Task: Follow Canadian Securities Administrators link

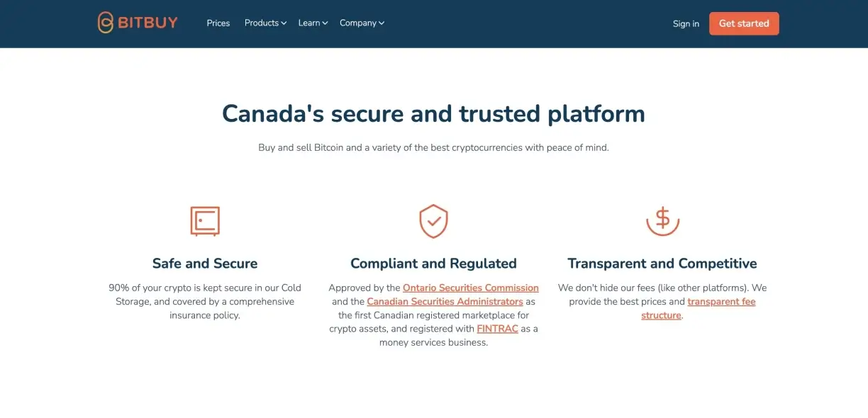Action: (445, 302)
